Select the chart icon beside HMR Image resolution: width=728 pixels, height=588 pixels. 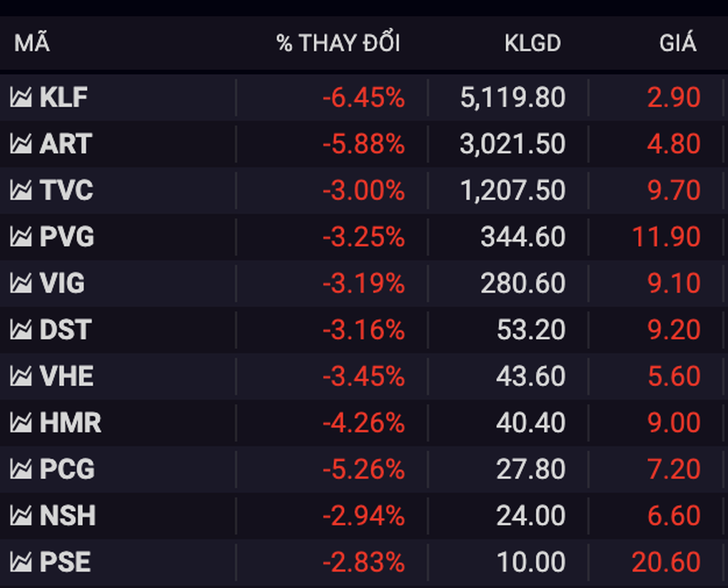tap(21, 422)
